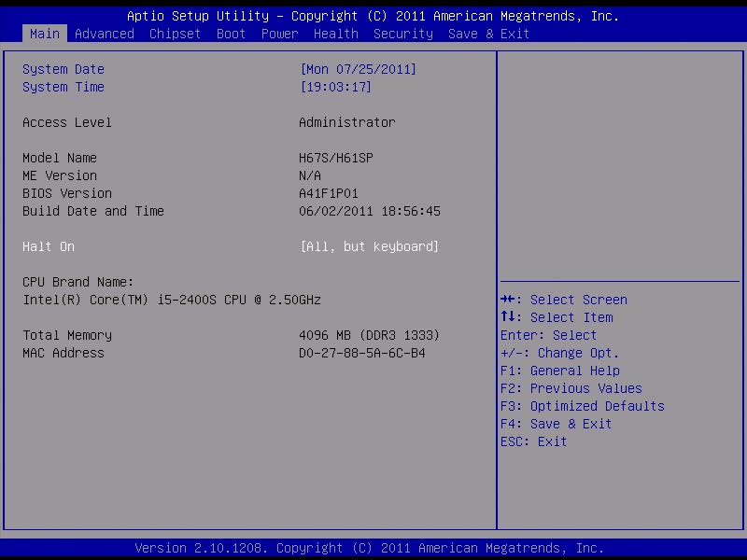747x560 pixels.
Task: Open the Power tab
Action: tap(279, 34)
